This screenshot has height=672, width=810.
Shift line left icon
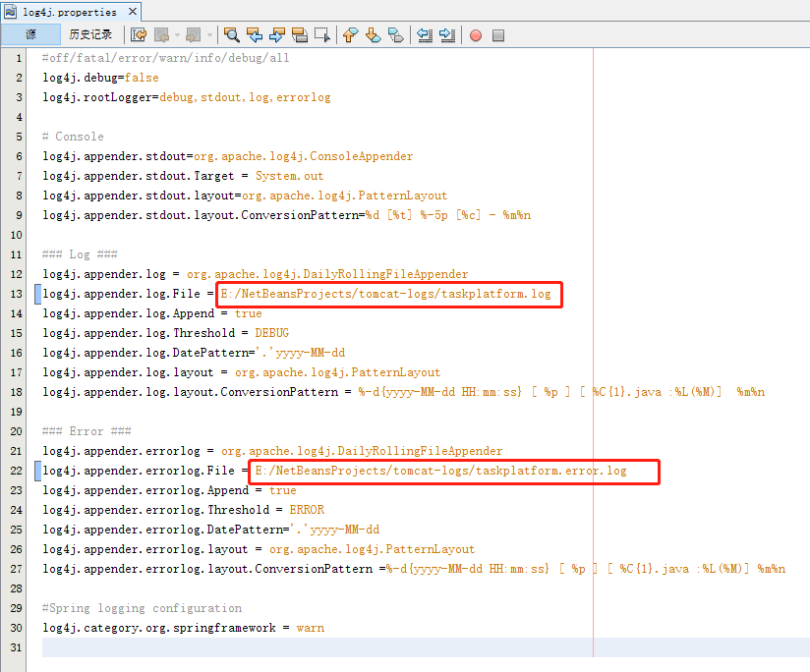coord(425,35)
